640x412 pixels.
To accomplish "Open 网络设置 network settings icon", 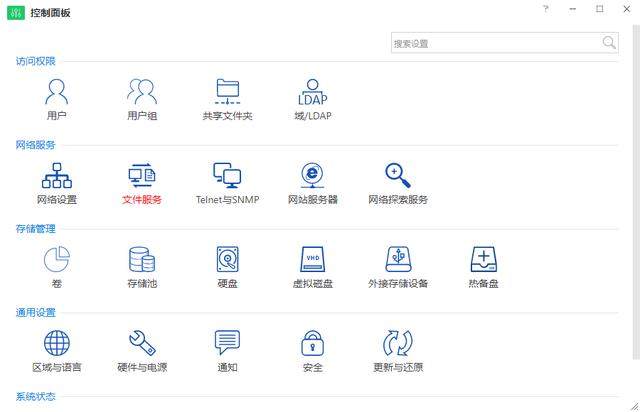I will click(x=57, y=176).
